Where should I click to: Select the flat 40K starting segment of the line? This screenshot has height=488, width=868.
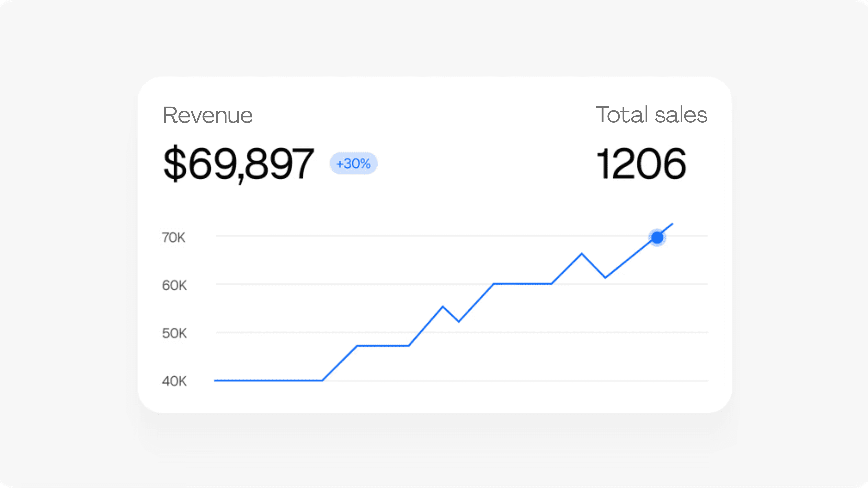click(266, 381)
